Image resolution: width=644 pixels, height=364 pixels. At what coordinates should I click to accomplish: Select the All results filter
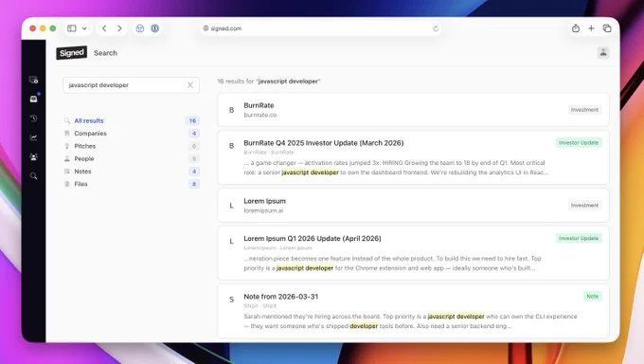click(131, 120)
